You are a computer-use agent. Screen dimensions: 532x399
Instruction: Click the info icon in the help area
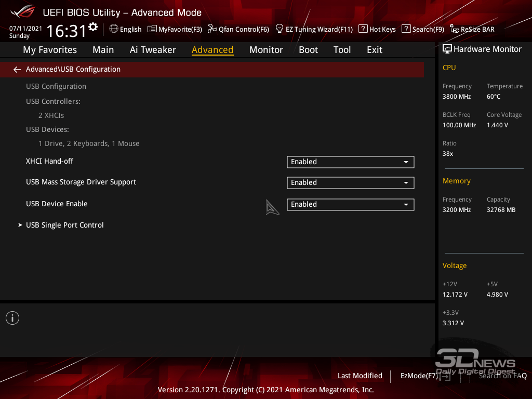12,318
